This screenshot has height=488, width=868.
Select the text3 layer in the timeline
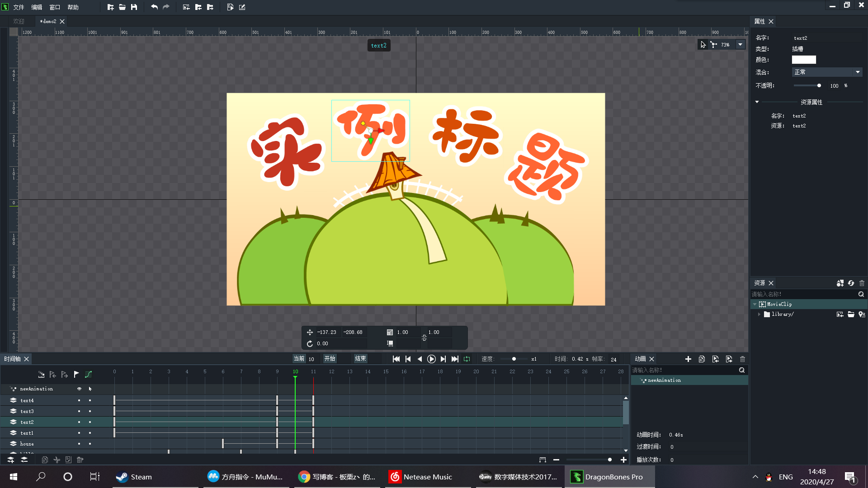[x=27, y=411]
